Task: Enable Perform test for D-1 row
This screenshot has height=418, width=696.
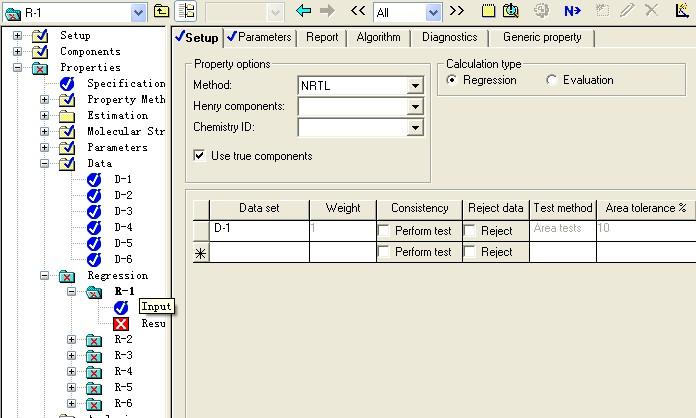Action: pos(384,231)
